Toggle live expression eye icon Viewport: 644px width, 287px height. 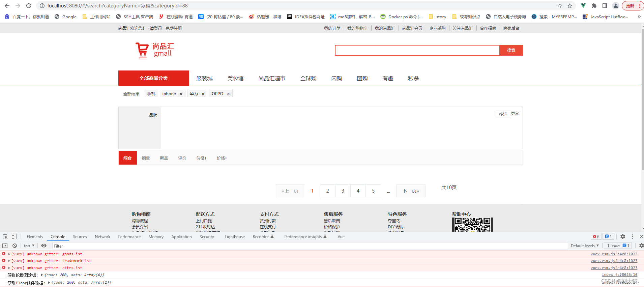44,246
